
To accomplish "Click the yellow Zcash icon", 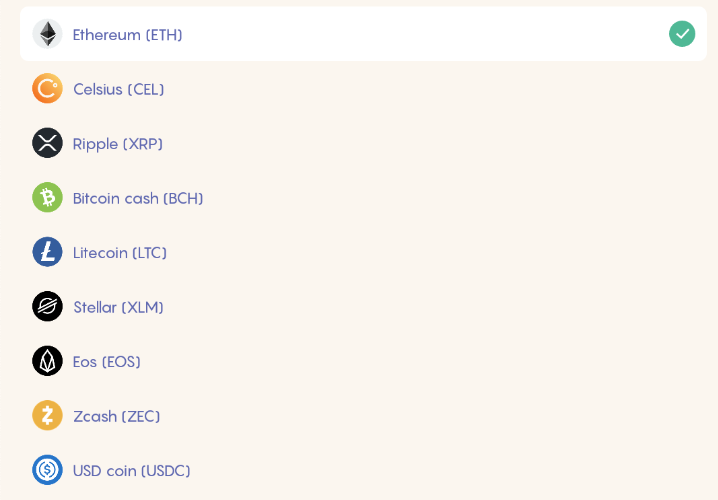I will tap(47, 415).
